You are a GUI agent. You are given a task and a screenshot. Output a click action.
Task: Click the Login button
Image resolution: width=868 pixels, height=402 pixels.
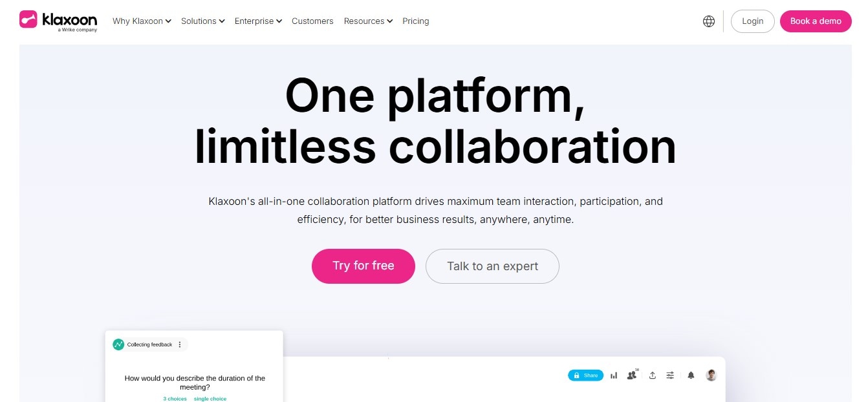(753, 21)
